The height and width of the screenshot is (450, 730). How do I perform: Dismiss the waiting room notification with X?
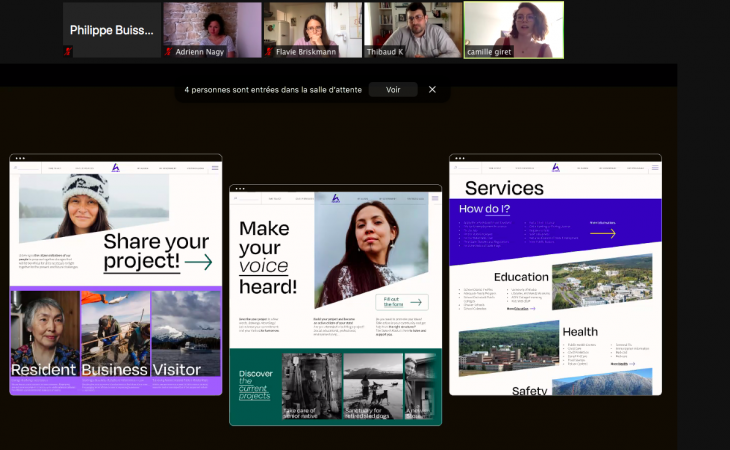click(x=432, y=89)
